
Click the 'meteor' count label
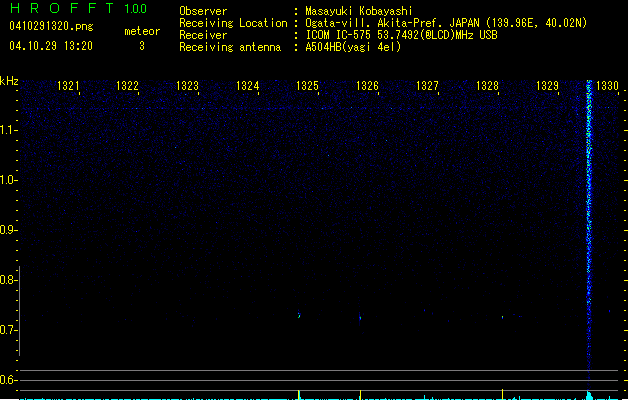pos(142,31)
